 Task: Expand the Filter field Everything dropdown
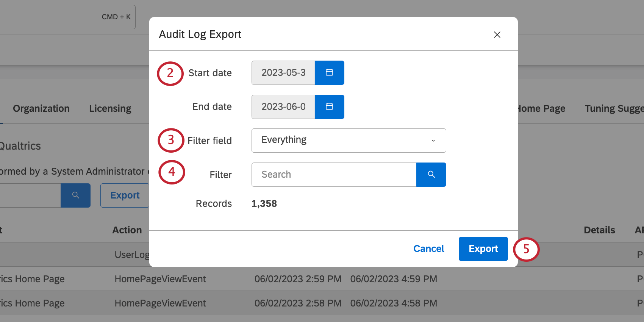[x=349, y=141]
